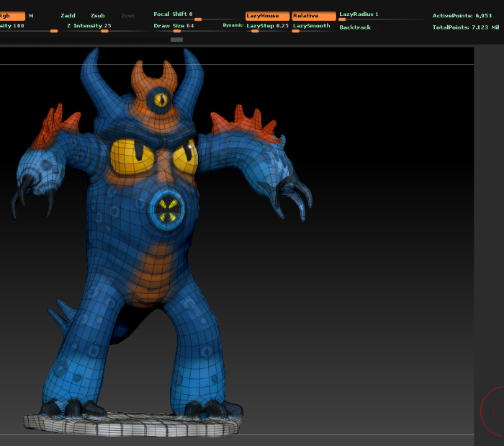The width and height of the screenshot is (504, 446).
Task: Toggle Dynamic draw size mode
Action: [233, 26]
